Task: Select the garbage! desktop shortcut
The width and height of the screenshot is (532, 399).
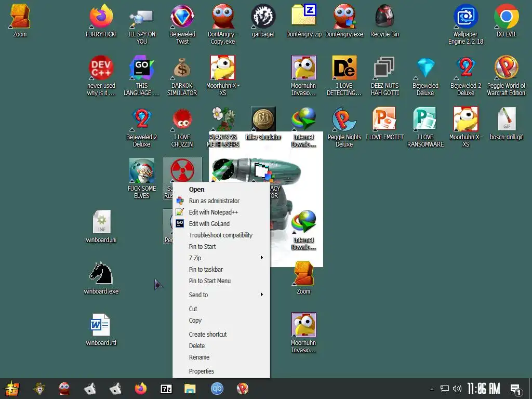Action: pyautogui.click(x=263, y=20)
